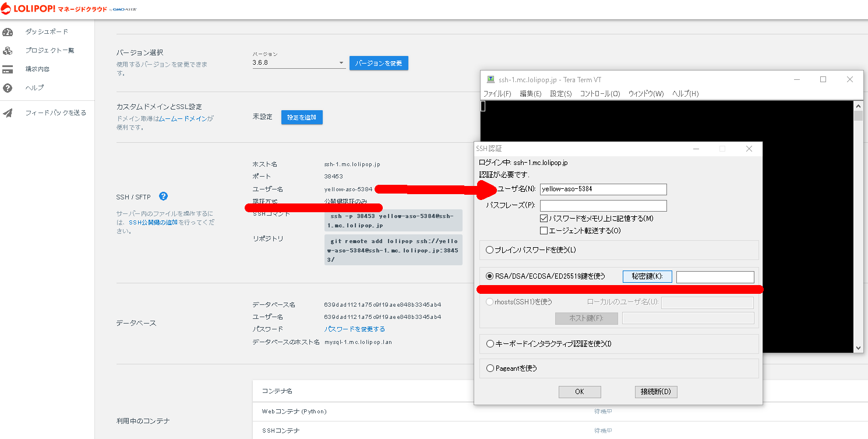Click the パスフレーズ(P) input field
Viewport: 868px width, 439px height.
tap(604, 206)
